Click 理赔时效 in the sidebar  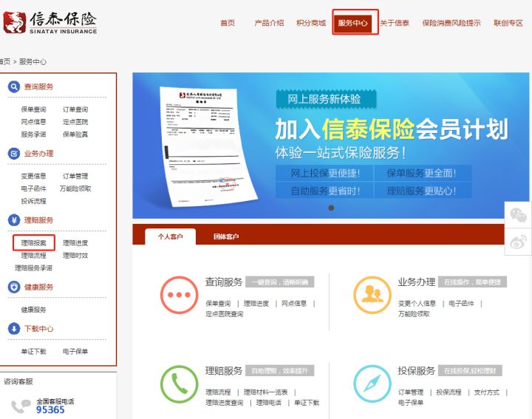pos(75,256)
